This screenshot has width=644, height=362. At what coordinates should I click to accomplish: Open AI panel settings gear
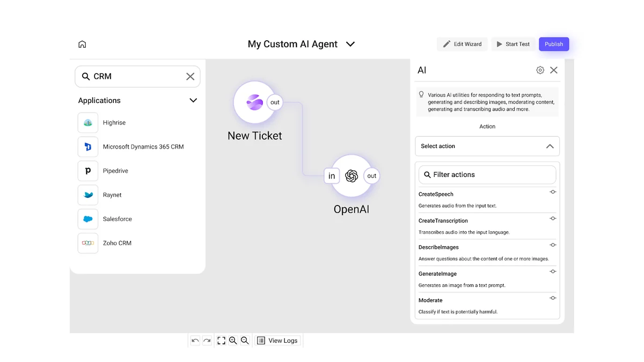(x=540, y=70)
